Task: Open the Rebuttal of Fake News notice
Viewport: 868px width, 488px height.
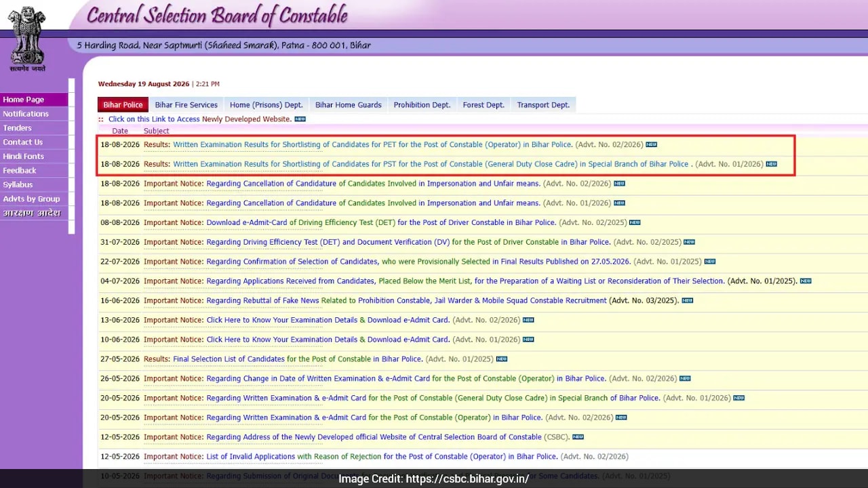Action: click(406, 300)
